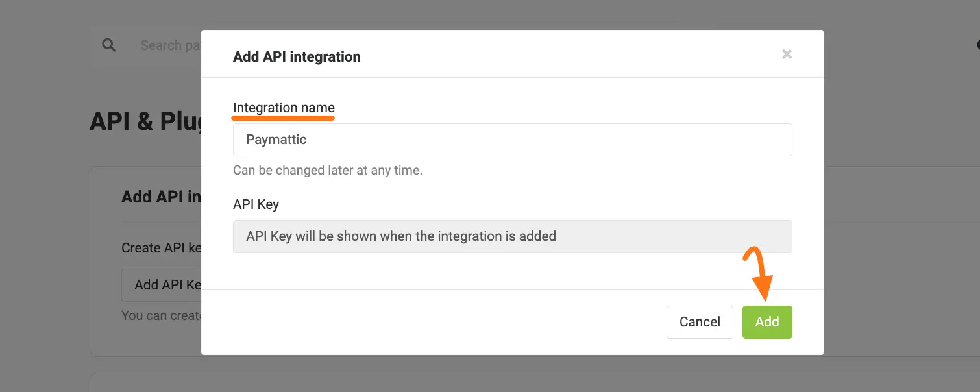This screenshot has width=980, height=392.
Task: Click the Can be changed later helper text
Action: [x=327, y=170]
